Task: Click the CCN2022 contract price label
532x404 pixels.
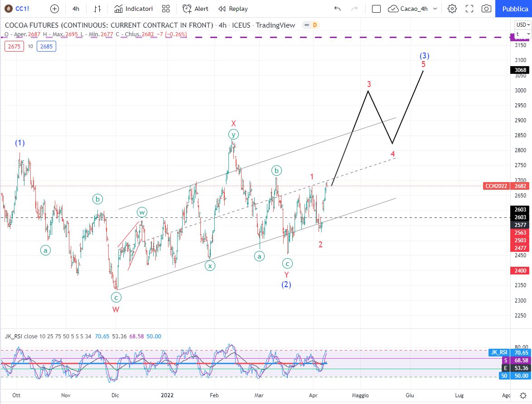Action: pos(496,186)
